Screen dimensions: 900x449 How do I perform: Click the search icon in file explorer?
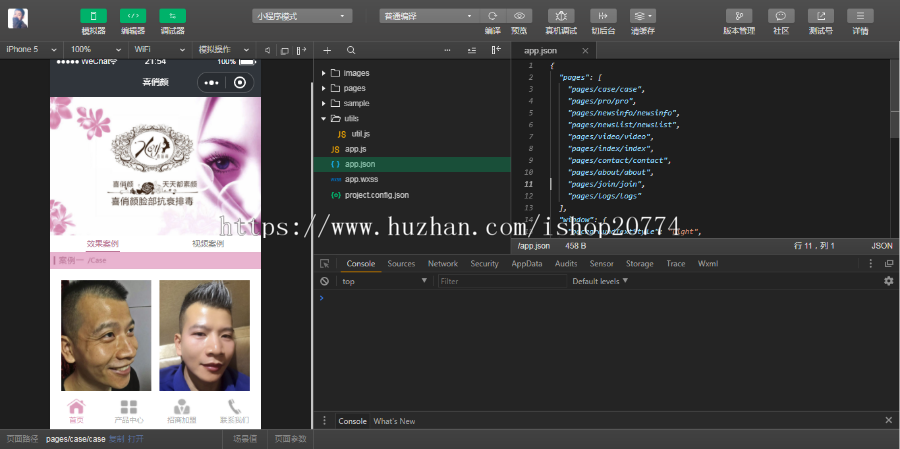pos(351,50)
